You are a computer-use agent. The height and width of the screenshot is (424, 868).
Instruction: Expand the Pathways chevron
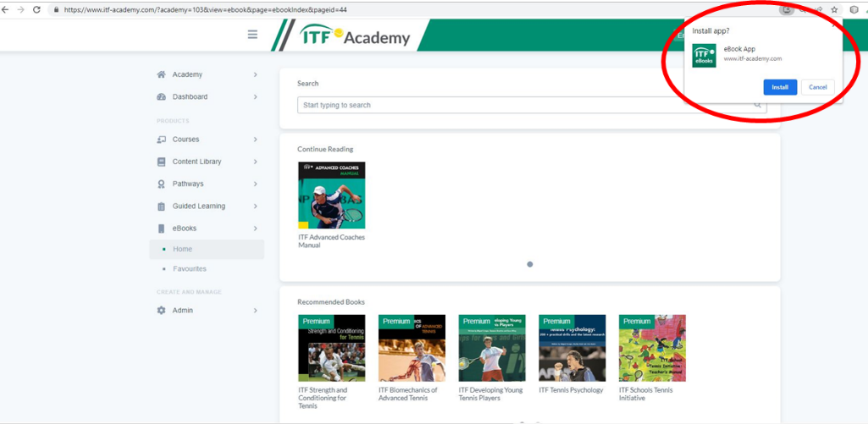(x=255, y=184)
